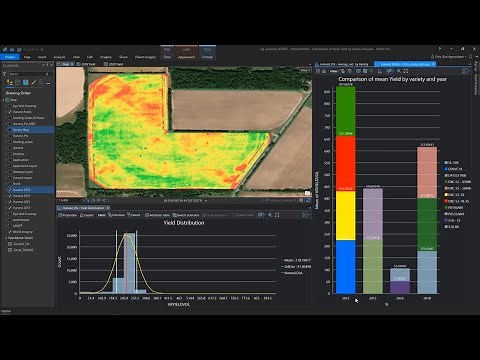This screenshot has width=480, height=360.
Task: Close the Yield Distribution chart tab
Action: click(108, 208)
